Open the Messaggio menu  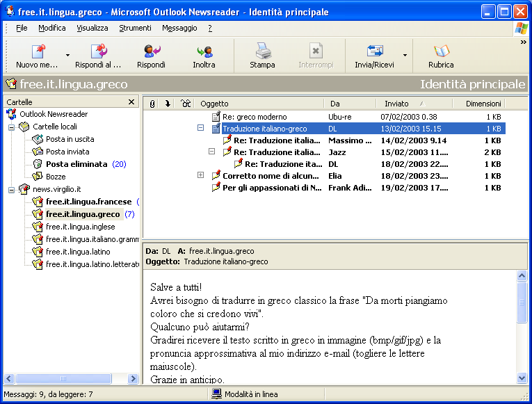click(x=179, y=28)
